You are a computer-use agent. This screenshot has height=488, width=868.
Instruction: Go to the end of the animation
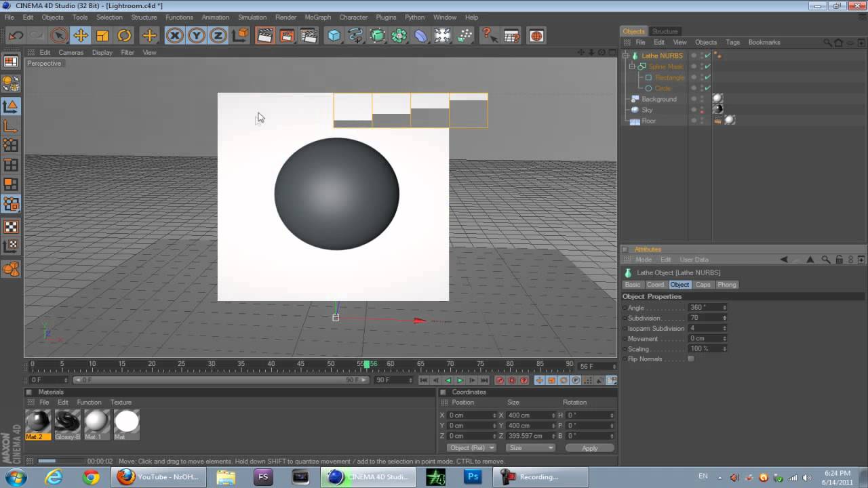(x=484, y=380)
